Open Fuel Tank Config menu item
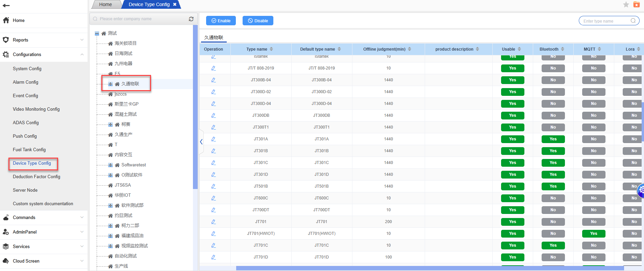The width and height of the screenshot is (644, 271). pyautogui.click(x=29, y=150)
